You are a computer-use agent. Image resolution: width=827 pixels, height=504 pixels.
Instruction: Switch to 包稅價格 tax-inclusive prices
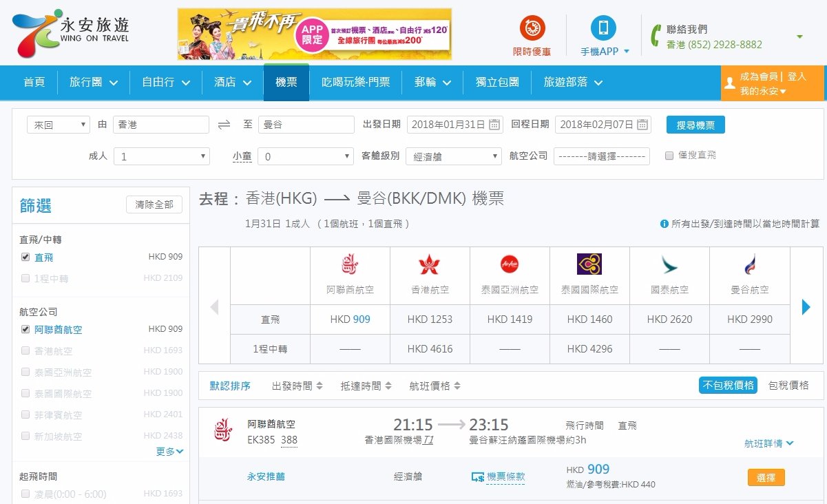pos(788,386)
